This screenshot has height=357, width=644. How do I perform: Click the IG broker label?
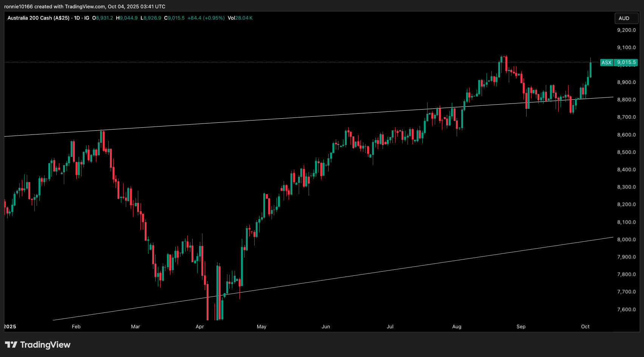click(87, 18)
